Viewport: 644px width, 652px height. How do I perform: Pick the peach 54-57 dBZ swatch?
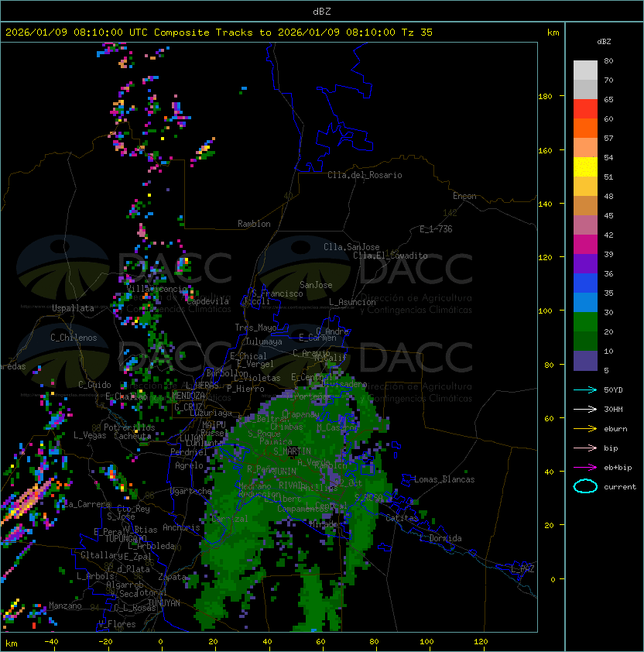click(585, 148)
